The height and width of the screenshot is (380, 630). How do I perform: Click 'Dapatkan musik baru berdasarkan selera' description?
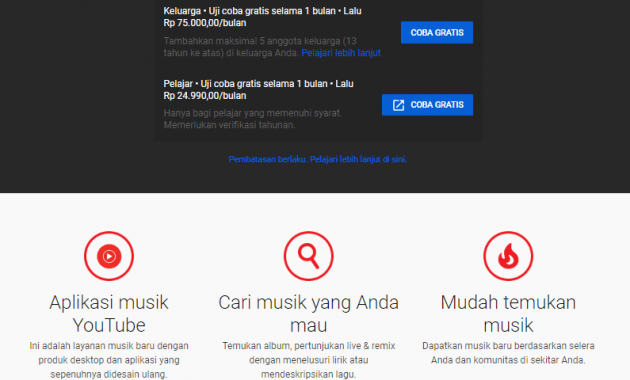pos(508,353)
